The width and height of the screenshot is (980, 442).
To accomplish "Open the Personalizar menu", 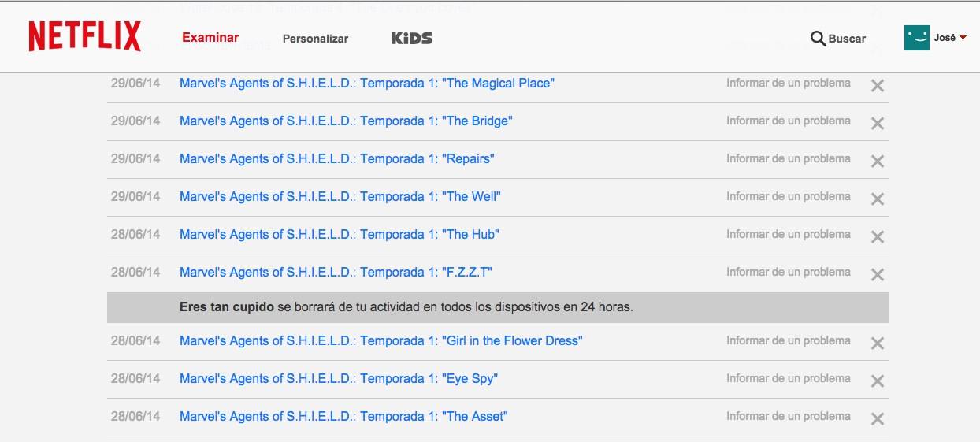I will point(315,38).
